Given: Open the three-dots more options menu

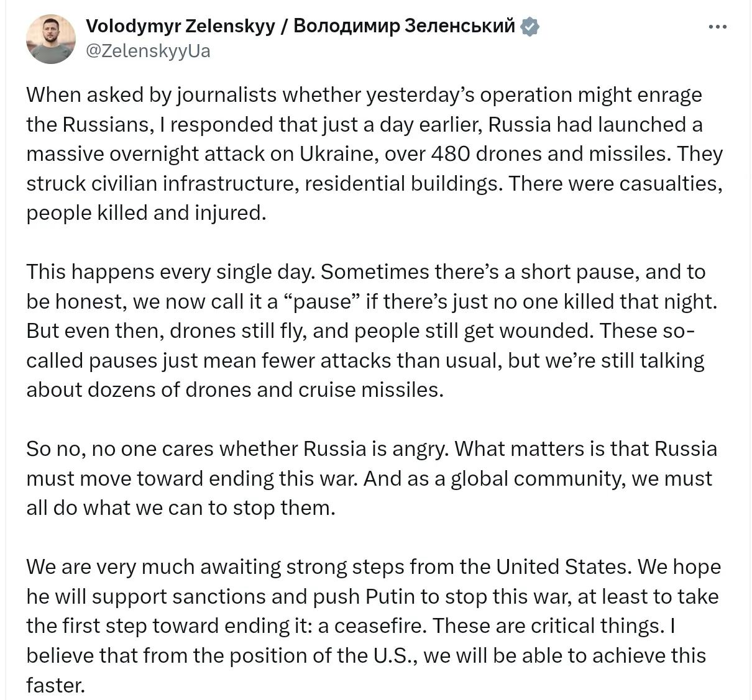Looking at the screenshot, I should point(717,27).
